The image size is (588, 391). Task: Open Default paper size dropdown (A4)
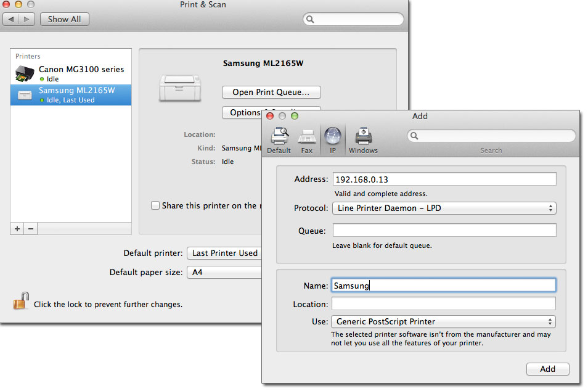[x=224, y=273]
